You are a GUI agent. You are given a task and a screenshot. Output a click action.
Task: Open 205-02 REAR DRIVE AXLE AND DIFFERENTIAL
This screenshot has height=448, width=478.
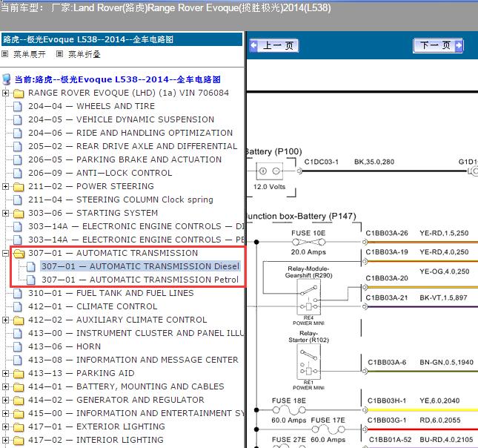pos(133,146)
